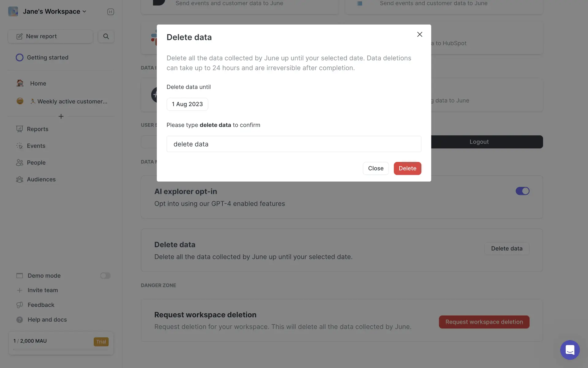Click the Help and docs question icon
The width and height of the screenshot is (588, 368).
coord(20,320)
